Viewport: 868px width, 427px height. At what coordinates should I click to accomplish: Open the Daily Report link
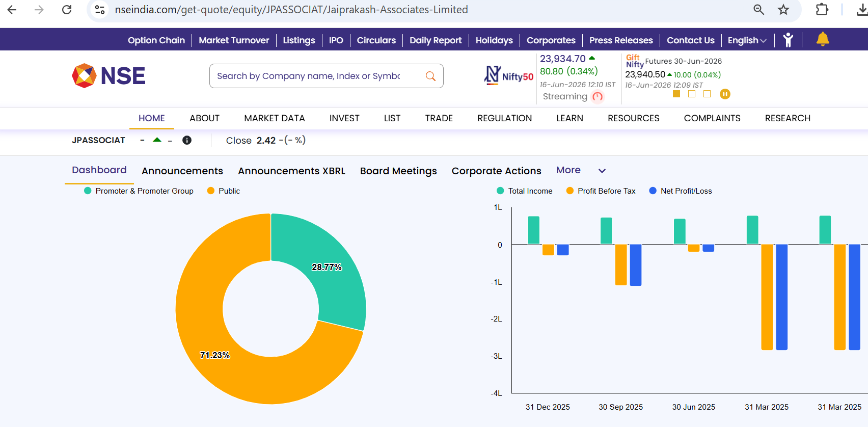tap(436, 40)
